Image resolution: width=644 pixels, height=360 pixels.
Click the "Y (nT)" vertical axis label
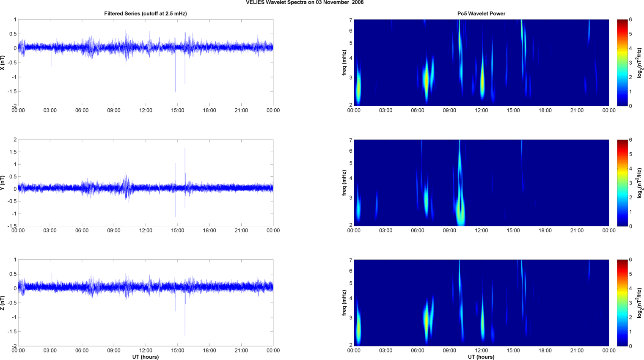(3, 183)
